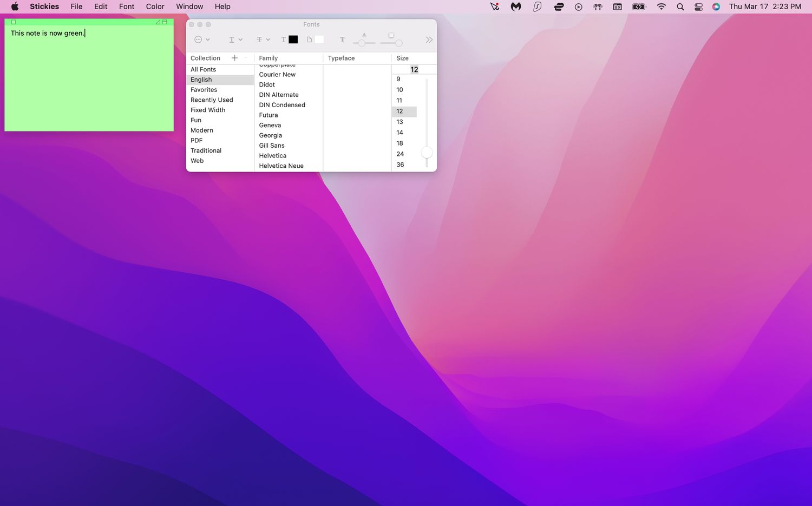The image size is (812, 506).
Task: Open Spotlight search in menu bar
Action: 680,6
